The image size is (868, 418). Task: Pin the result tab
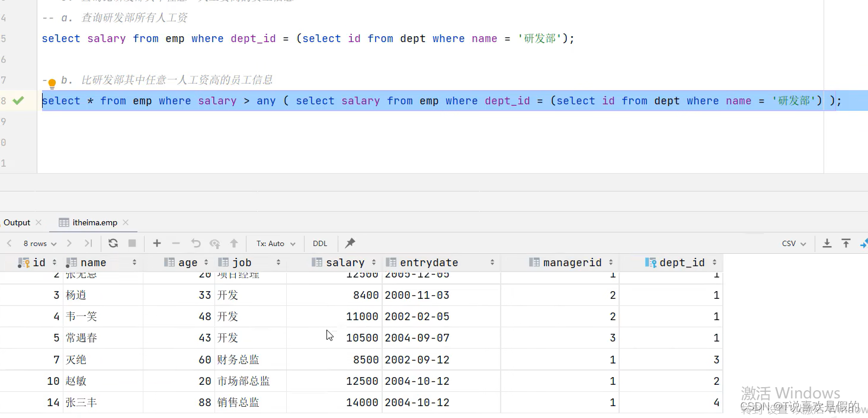[x=350, y=243]
